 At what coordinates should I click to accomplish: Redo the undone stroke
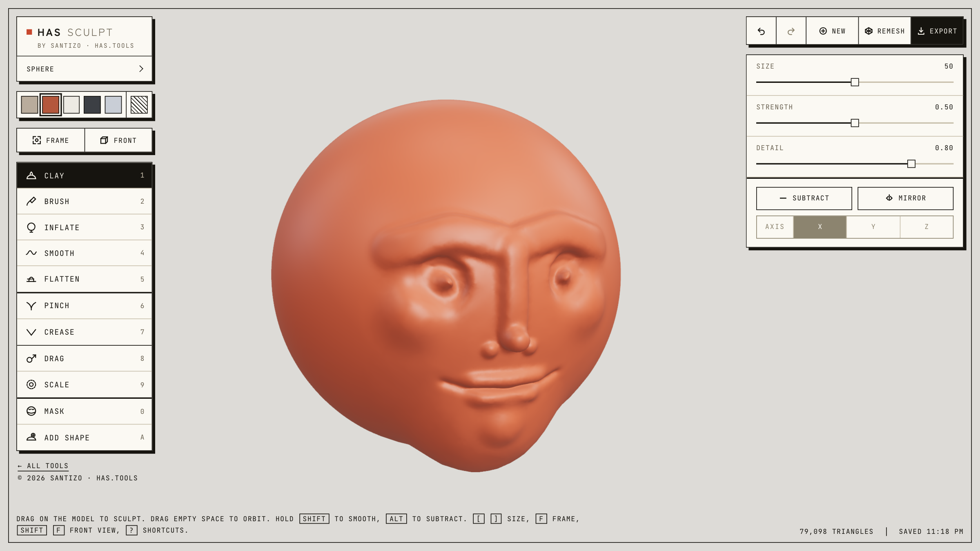pos(791,31)
